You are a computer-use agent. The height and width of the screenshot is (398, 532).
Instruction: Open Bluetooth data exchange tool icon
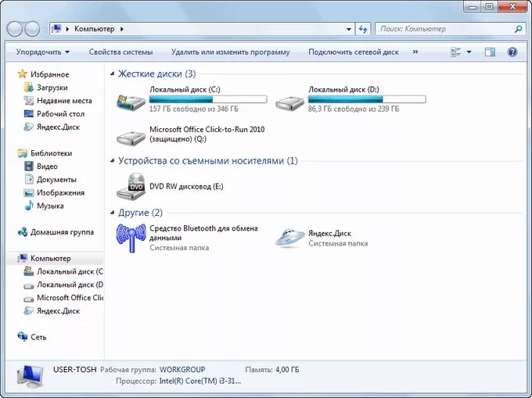pos(131,238)
